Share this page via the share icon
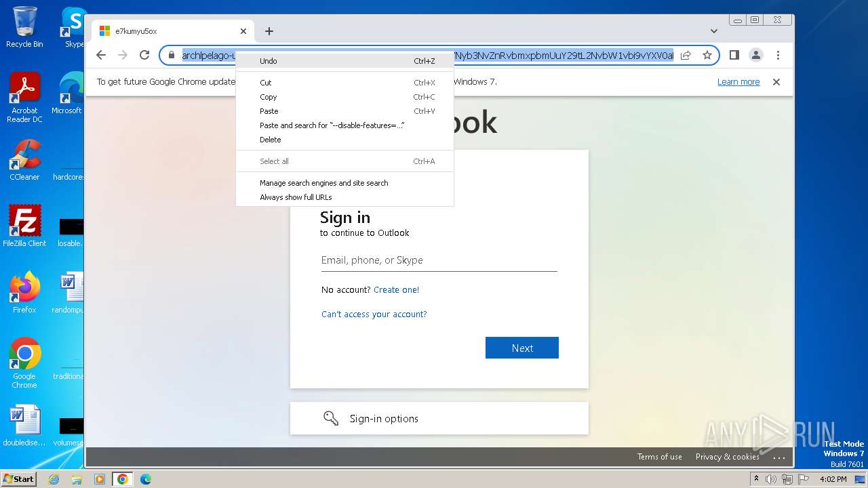The width and height of the screenshot is (868, 488). [686, 55]
